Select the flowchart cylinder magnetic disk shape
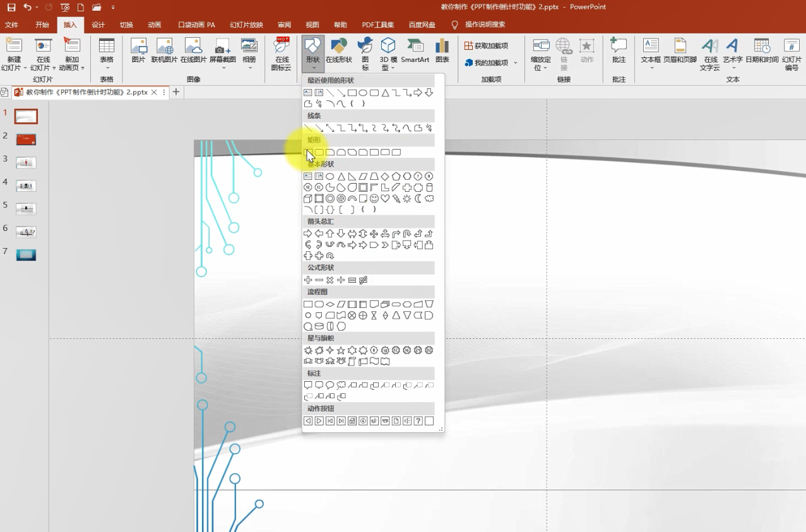The image size is (806, 532). click(x=319, y=326)
